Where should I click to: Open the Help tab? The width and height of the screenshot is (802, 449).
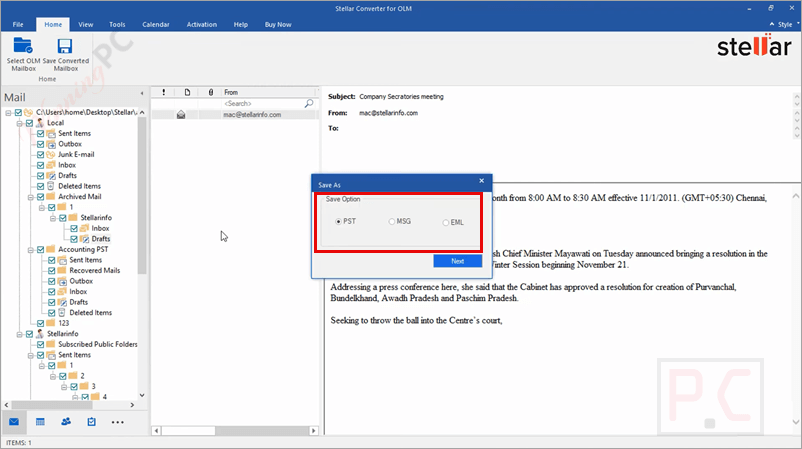point(240,25)
